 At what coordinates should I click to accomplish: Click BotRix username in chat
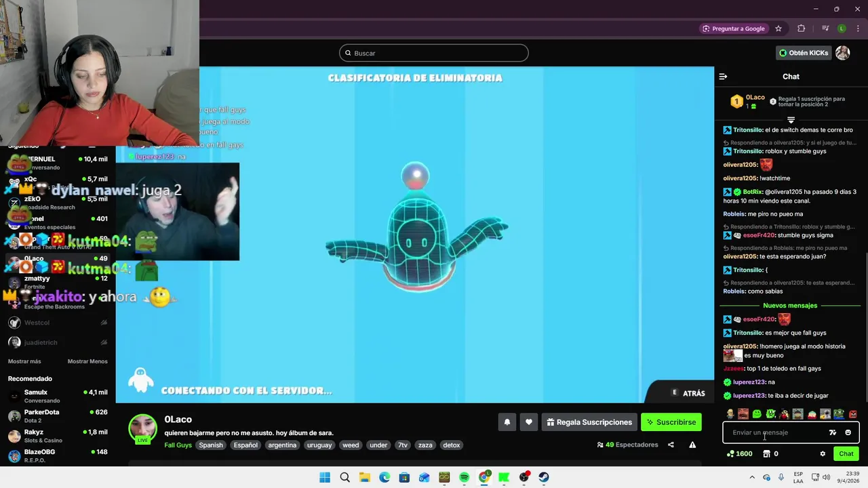(x=753, y=192)
